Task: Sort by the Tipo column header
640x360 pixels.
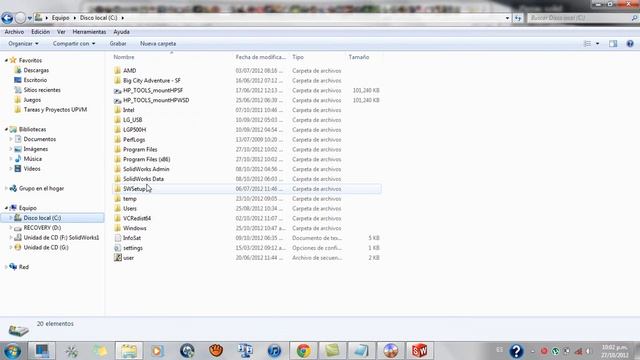Action: [x=298, y=57]
